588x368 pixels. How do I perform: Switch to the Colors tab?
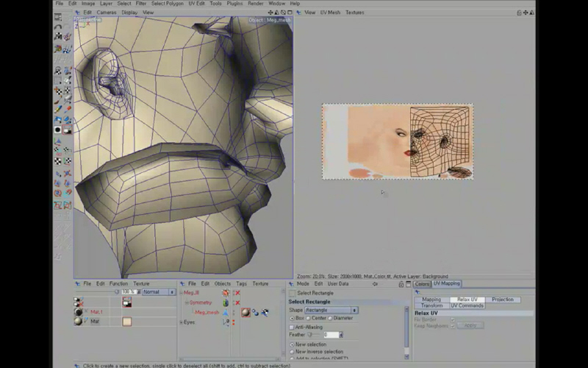click(422, 283)
